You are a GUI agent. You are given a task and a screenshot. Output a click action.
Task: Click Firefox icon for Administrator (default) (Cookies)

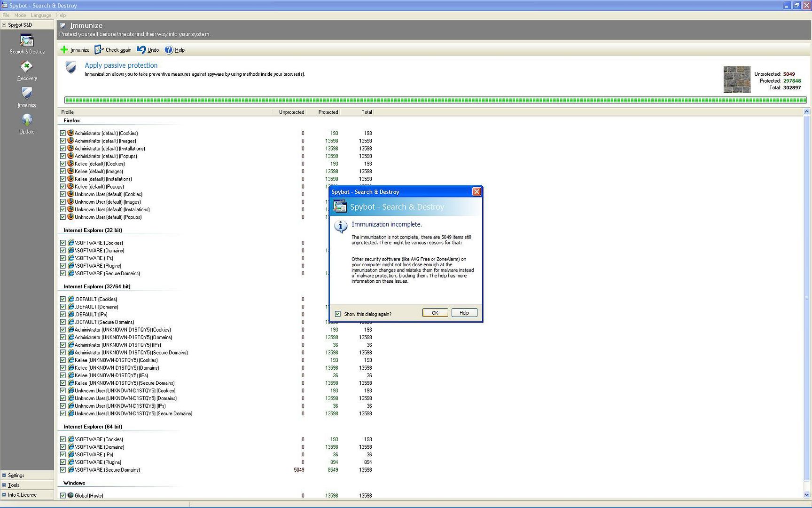click(70, 133)
